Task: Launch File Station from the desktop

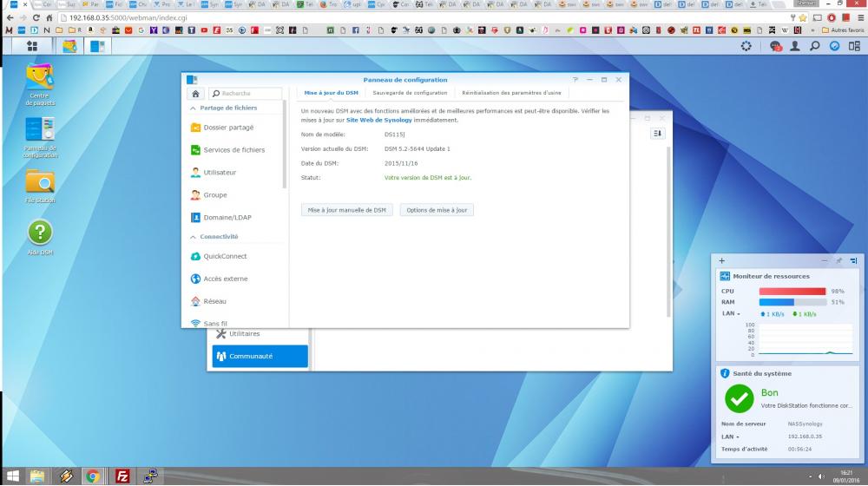Action: tap(39, 181)
